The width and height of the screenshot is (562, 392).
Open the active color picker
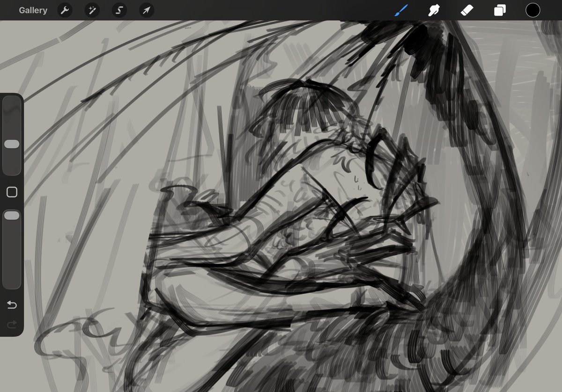tap(532, 10)
